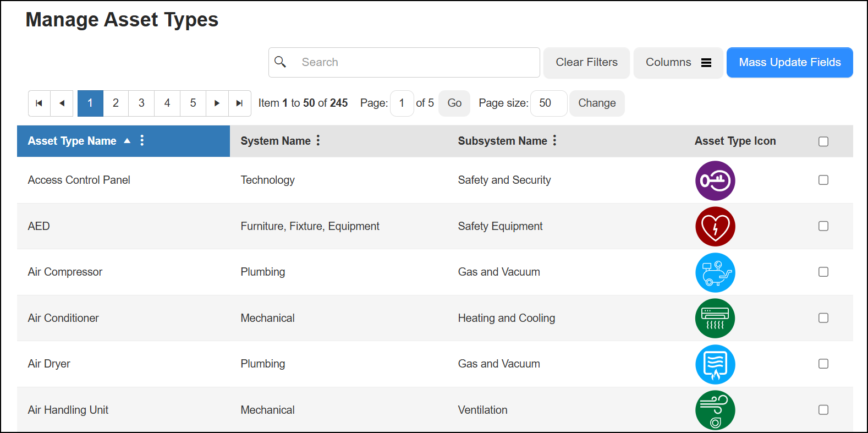
Task: Check the AED row checkbox
Action: click(x=823, y=226)
